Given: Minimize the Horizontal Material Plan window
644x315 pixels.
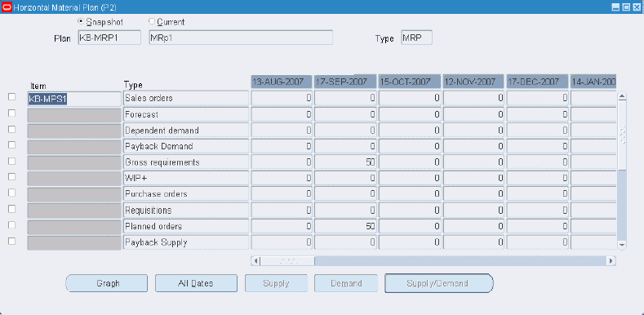Looking at the screenshot, I should coord(615,7).
